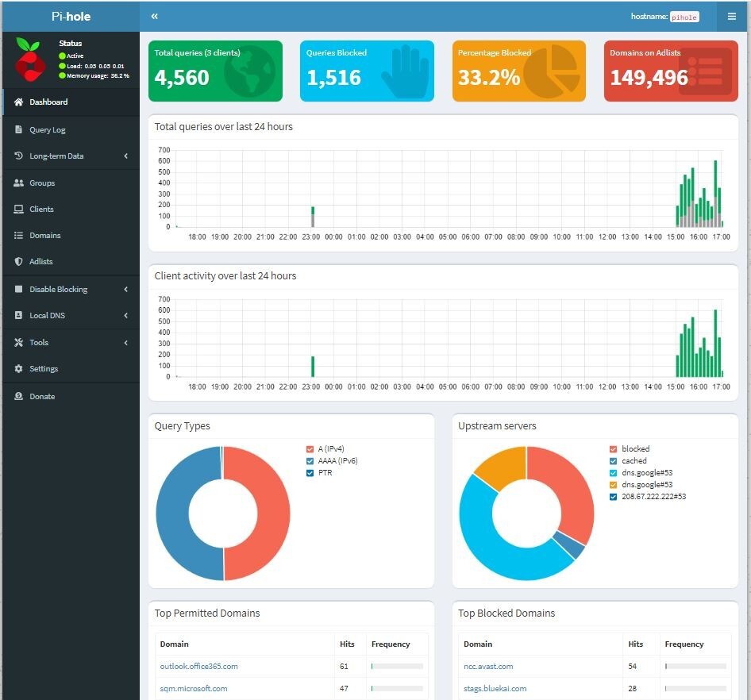This screenshot has width=751, height=700.
Task: Collapse the sidebar with the double-chevron arrow
Action: tap(154, 16)
